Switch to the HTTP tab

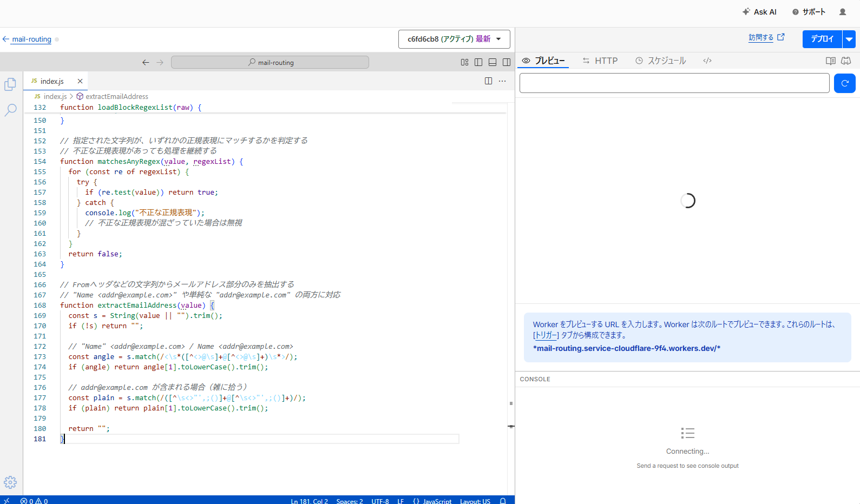(x=600, y=61)
